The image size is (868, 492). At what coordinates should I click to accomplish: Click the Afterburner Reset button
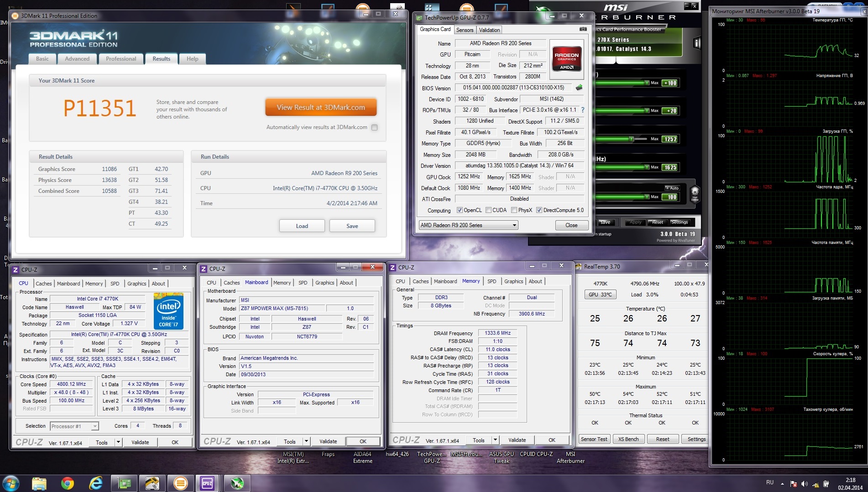coord(657,223)
